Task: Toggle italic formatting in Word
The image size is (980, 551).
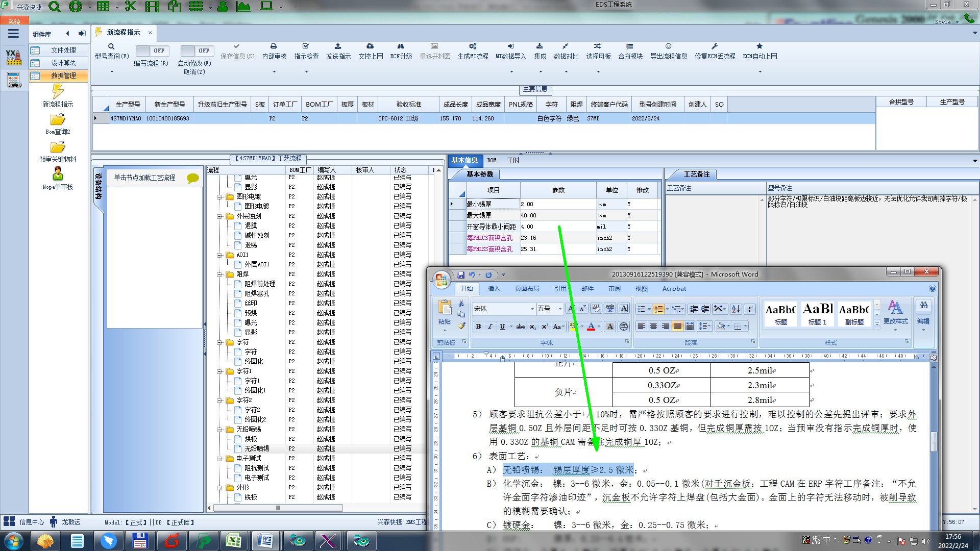Action: 490,327
